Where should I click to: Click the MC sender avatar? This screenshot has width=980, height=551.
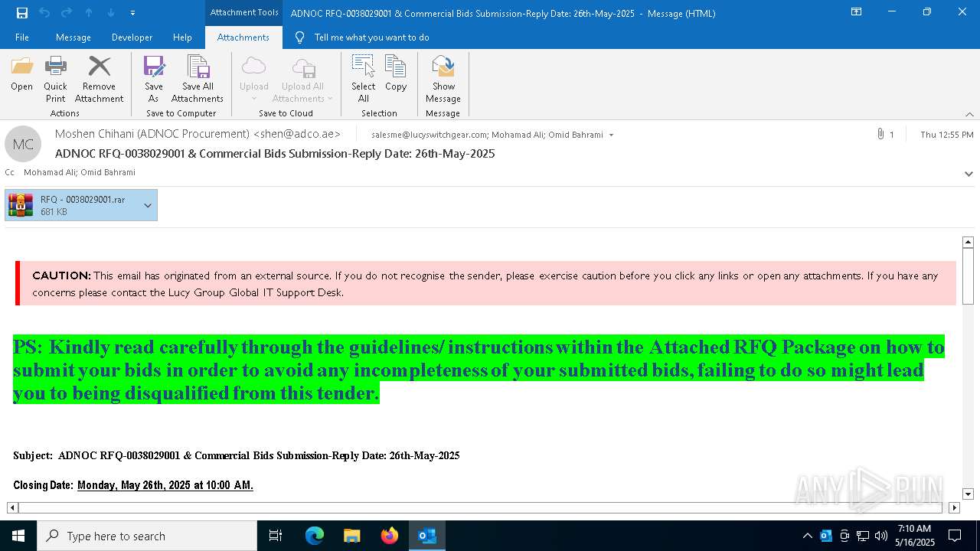point(23,144)
